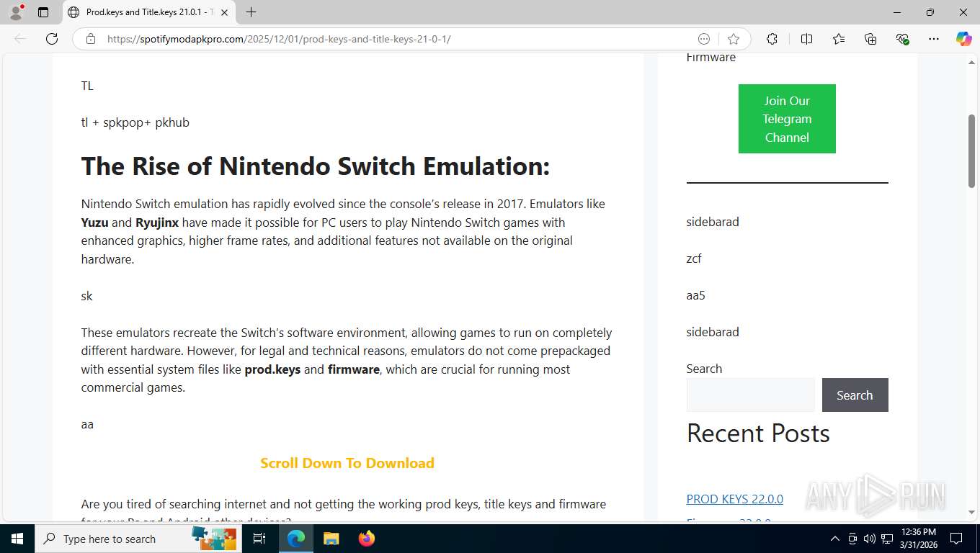Select the Prod.keys and Title.keys tab
Image resolution: width=980 pixels, height=553 pixels.
tap(149, 12)
